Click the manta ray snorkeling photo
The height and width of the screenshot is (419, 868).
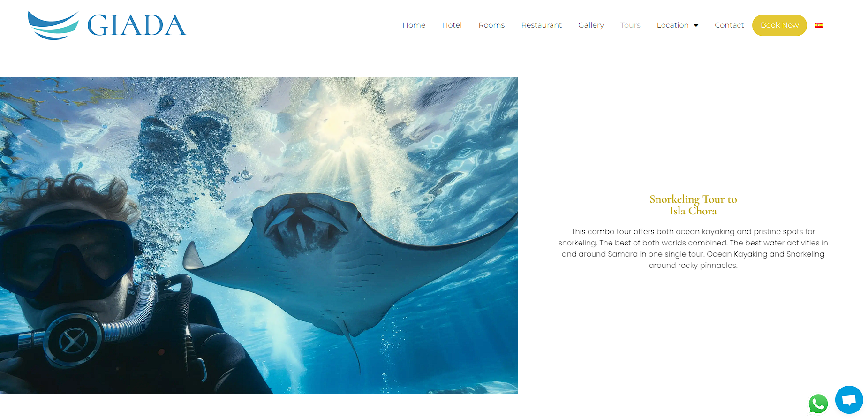pos(259,236)
